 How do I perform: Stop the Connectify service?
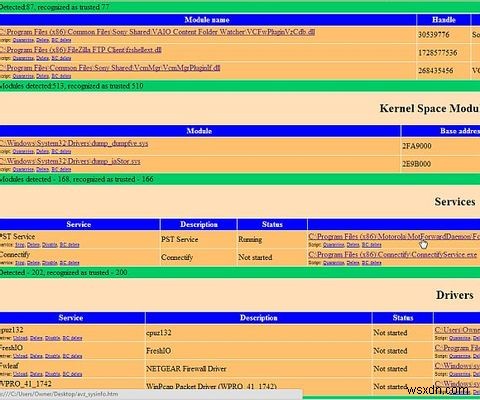tap(20, 263)
